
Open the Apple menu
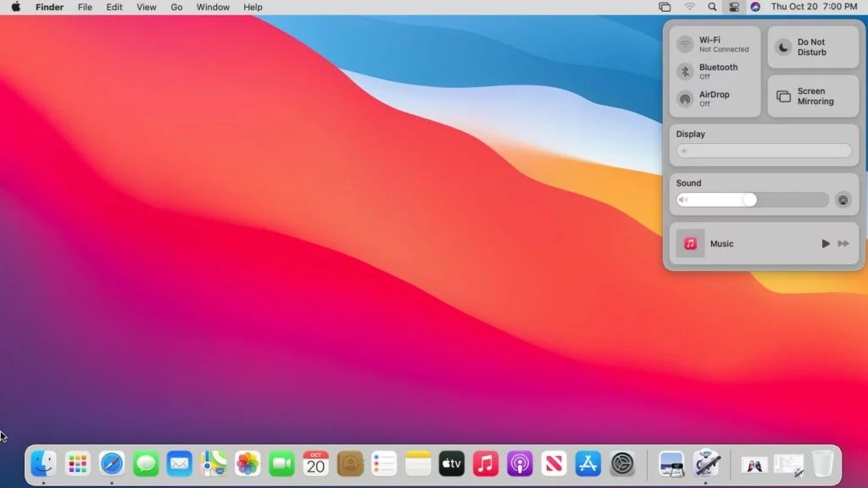point(14,7)
